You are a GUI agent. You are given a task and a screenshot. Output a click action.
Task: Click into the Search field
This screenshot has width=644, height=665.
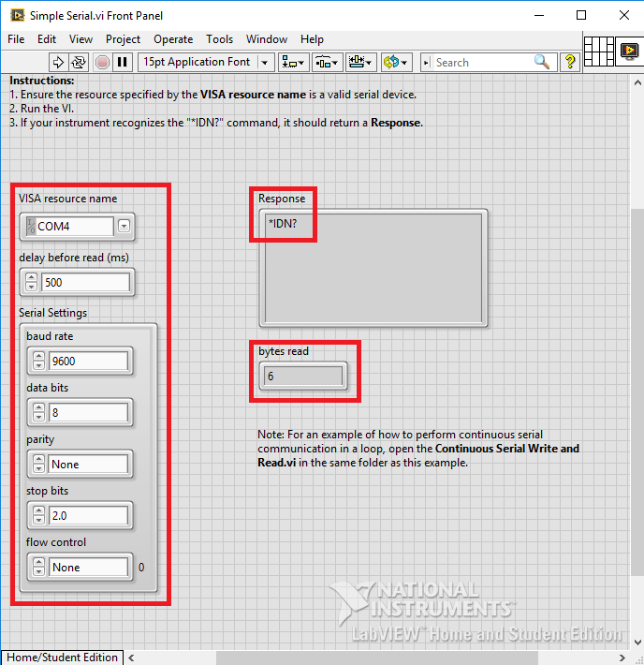[482, 63]
